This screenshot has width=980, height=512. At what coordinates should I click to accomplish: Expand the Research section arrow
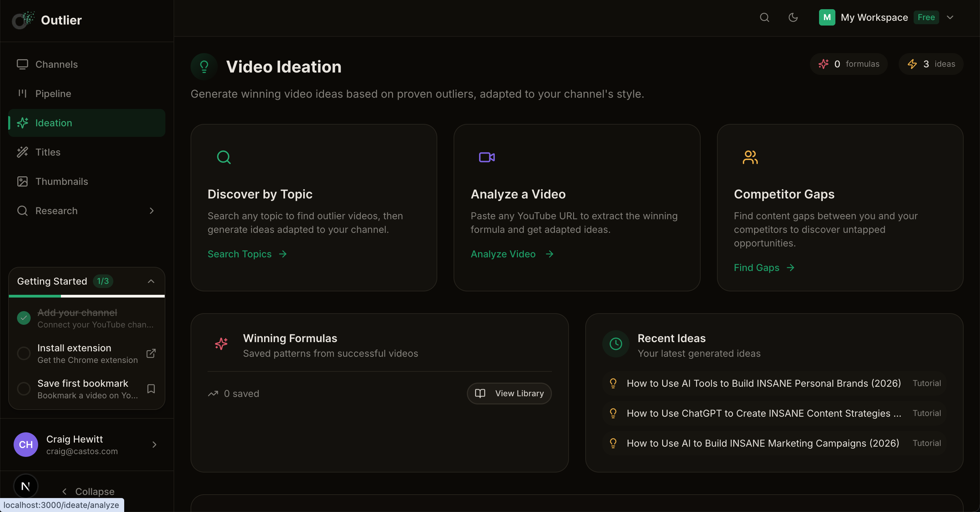coord(151,210)
